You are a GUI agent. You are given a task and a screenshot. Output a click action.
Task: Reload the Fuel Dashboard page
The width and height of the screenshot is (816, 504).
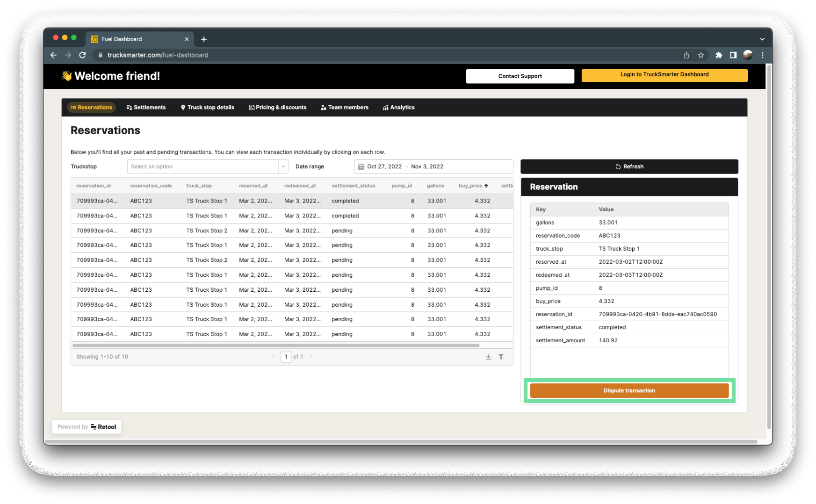(x=82, y=55)
